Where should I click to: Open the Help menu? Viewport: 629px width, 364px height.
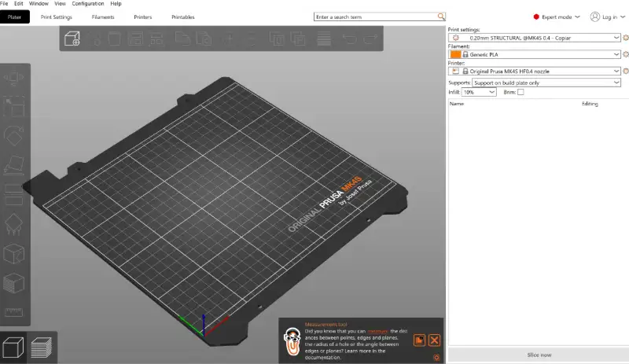[116, 4]
